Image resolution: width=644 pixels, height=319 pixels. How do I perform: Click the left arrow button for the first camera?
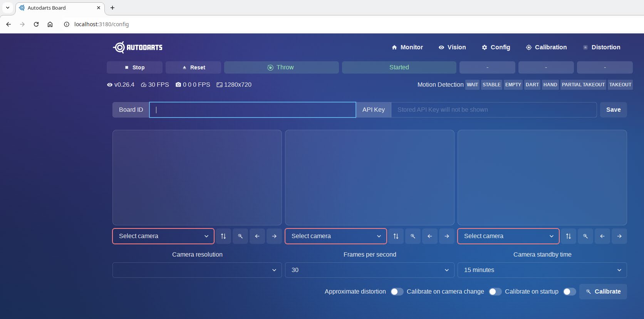[x=257, y=236]
